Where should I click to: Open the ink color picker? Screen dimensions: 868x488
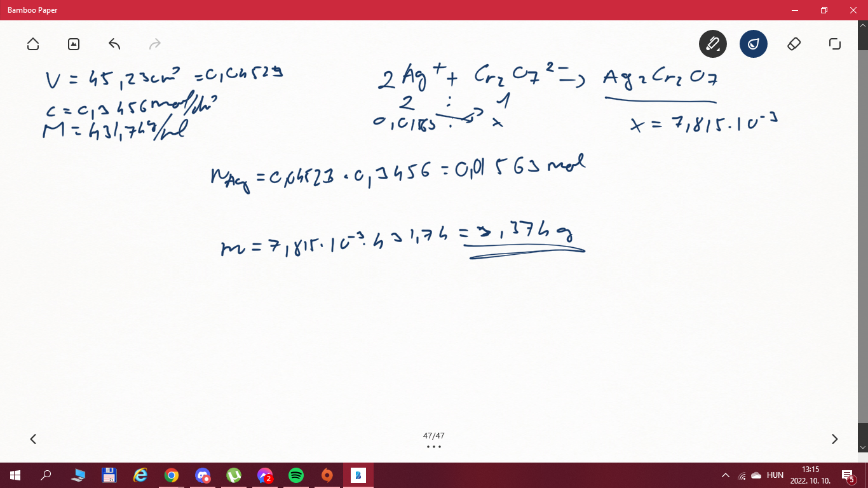(x=753, y=44)
